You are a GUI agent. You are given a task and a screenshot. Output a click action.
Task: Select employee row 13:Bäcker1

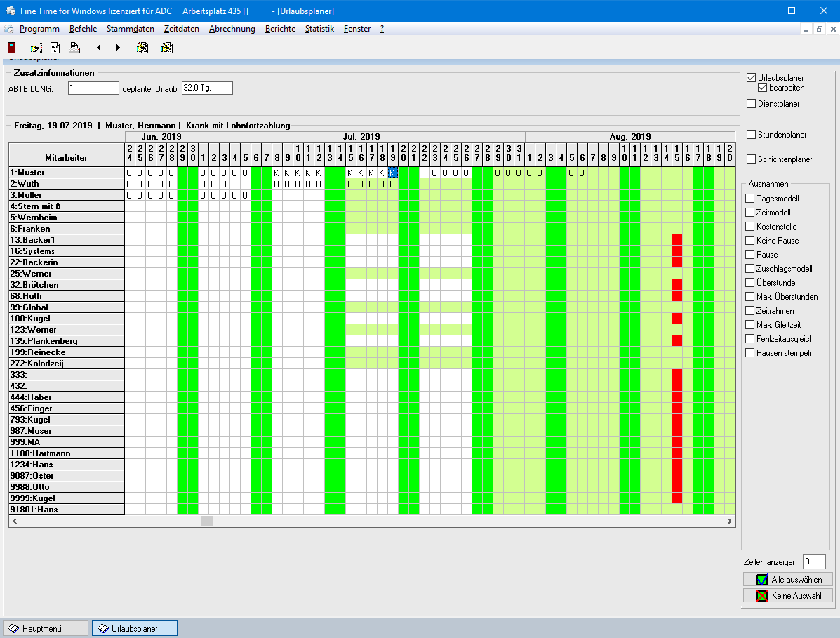point(67,240)
